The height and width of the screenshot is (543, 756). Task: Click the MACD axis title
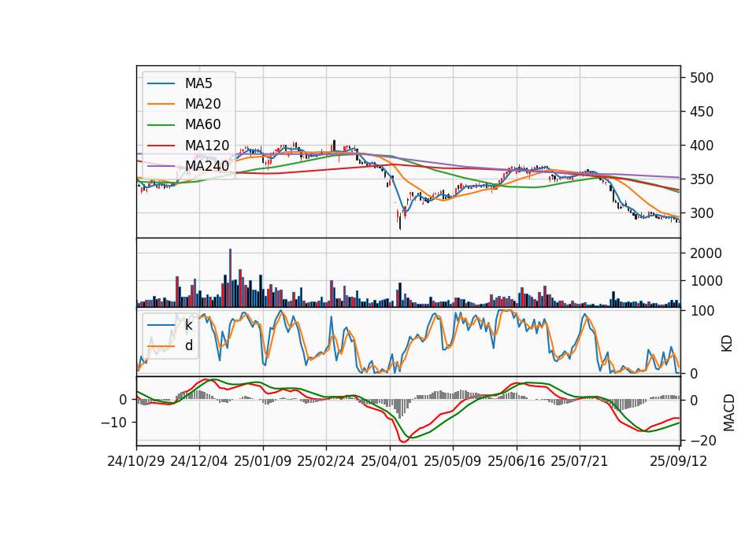729,413
